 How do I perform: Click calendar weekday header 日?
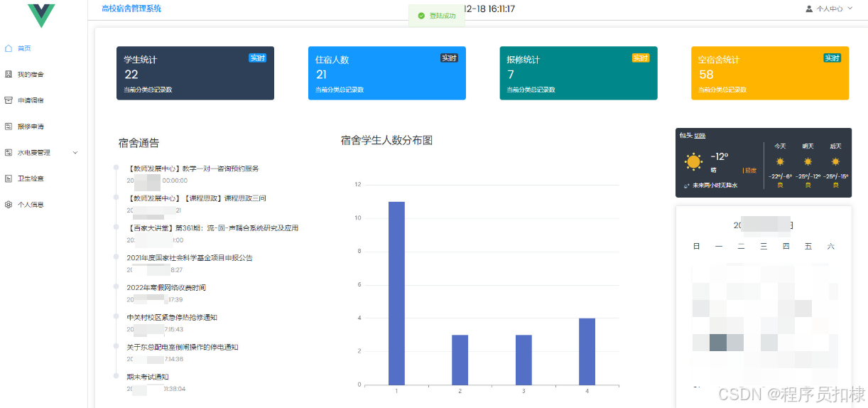(696, 246)
